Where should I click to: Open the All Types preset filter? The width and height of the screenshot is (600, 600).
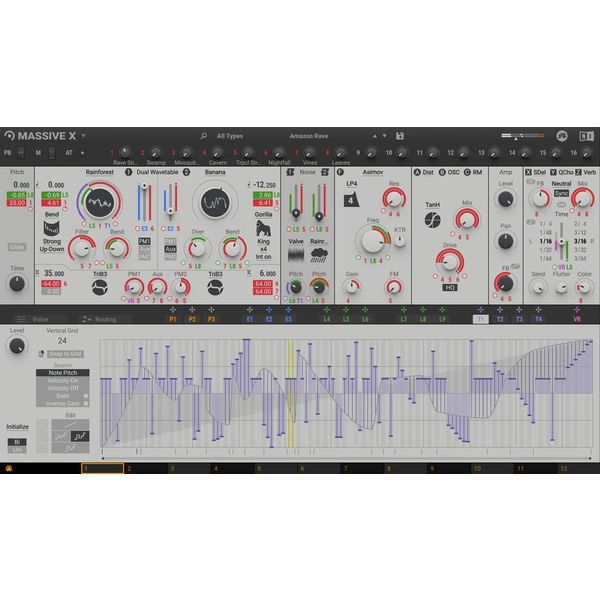pyautogui.click(x=230, y=136)
